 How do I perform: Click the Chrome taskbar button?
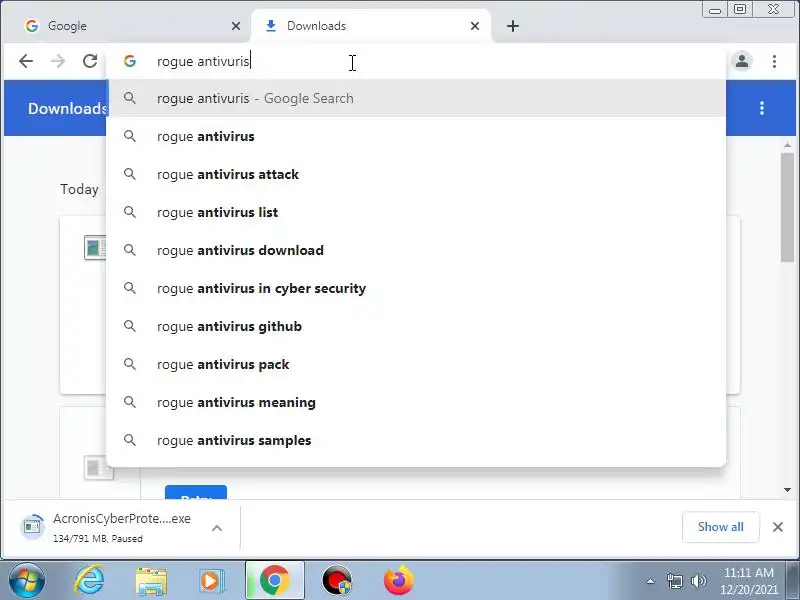(274, 581)
